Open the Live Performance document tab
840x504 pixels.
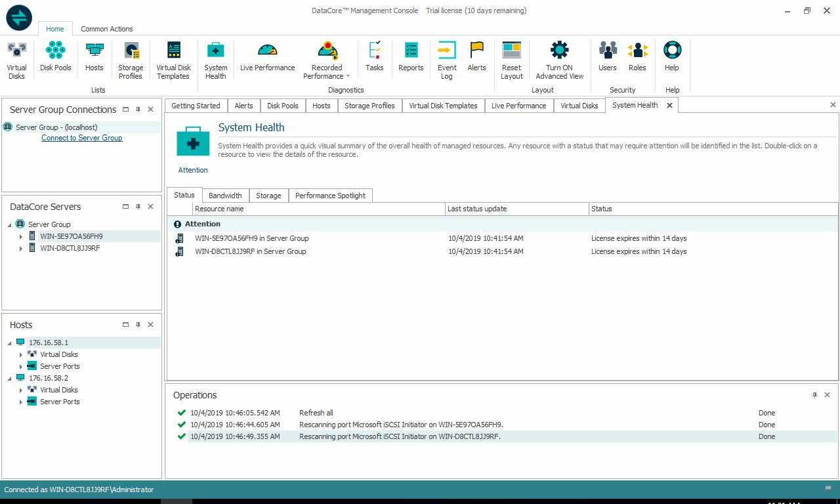click(518, 106)
